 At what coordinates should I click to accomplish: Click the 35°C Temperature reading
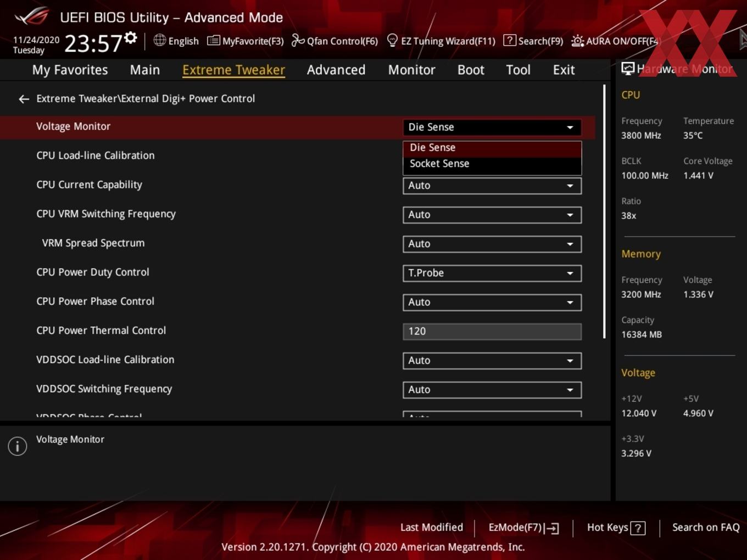point(693,136)
